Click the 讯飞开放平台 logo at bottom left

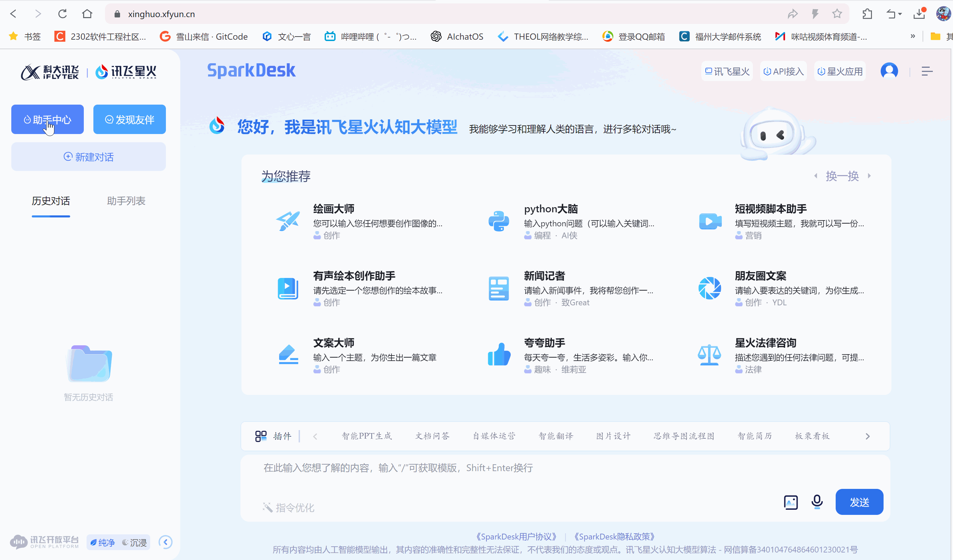pyautogui.click(x=44, y=542)
